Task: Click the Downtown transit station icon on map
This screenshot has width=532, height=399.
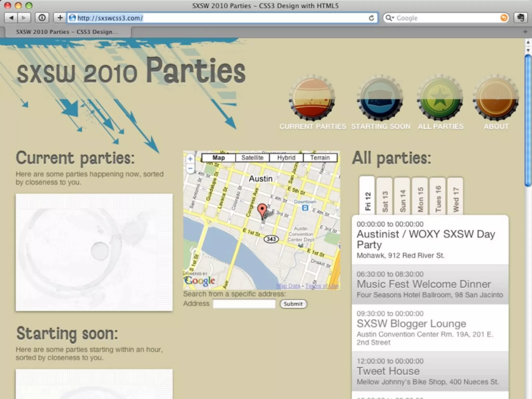Action: click(305, 208)
